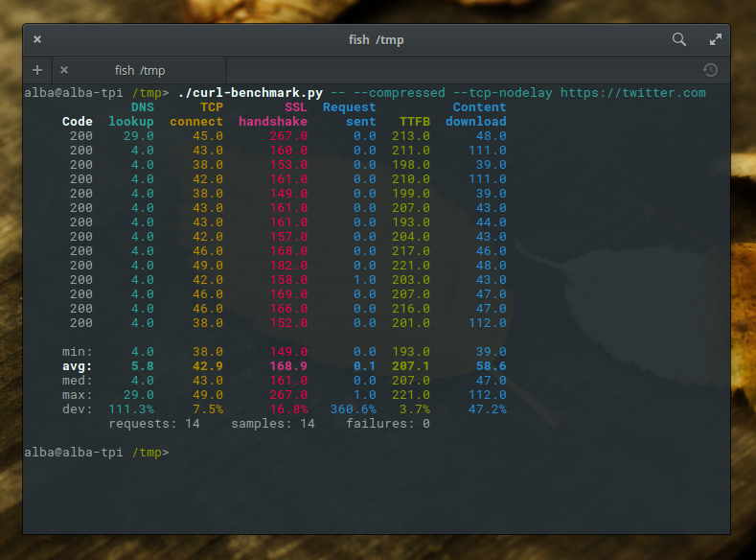Click the TTFB value '198.0'
Image resolution: width=756 pixels, height=560 pixels.
[411, 165]
